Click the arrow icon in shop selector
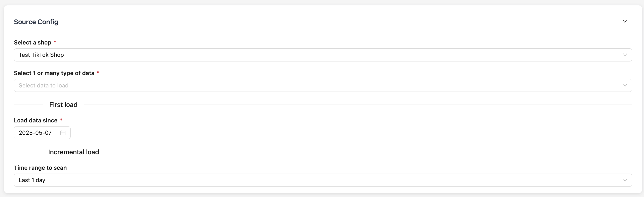 pyautogui.click(x=625, y=55)
